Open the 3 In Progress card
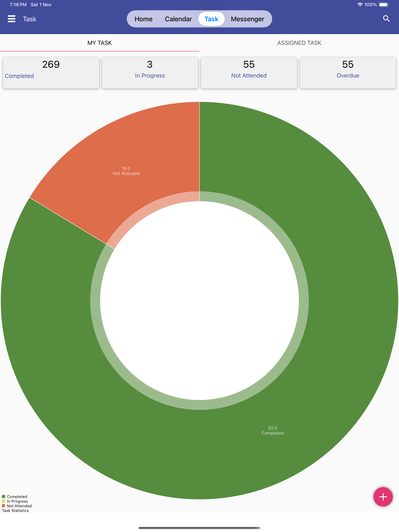 click(150, 73)
